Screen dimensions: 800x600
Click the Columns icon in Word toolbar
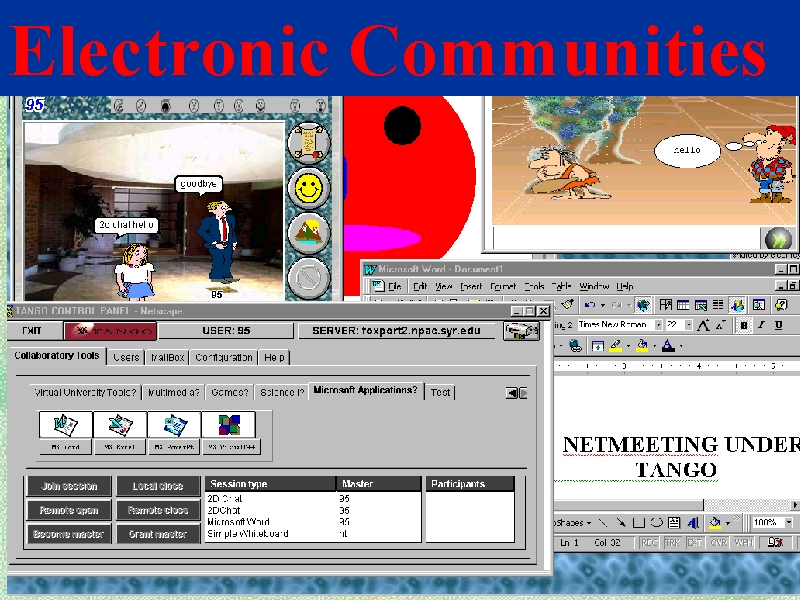[718, 305]
